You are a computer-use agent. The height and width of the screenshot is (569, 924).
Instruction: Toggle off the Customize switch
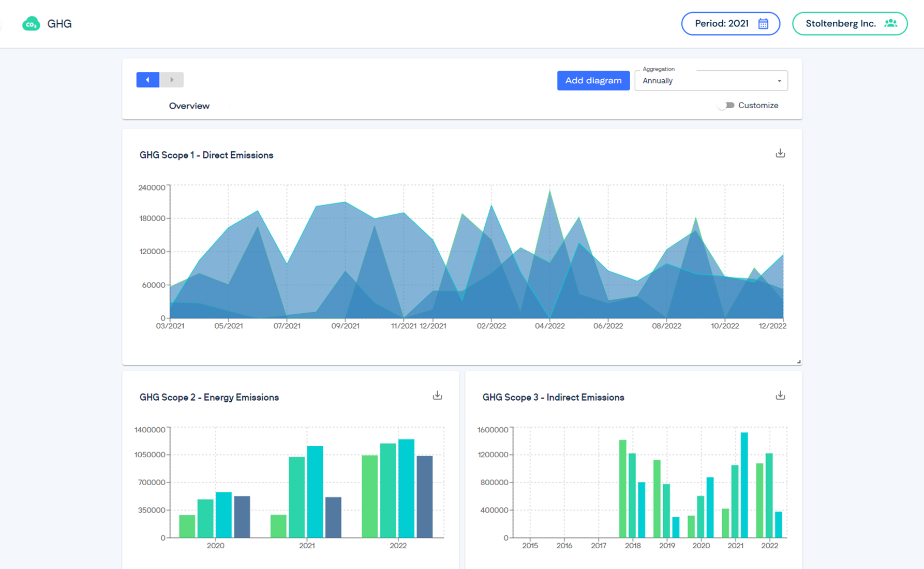coord(726,105)
